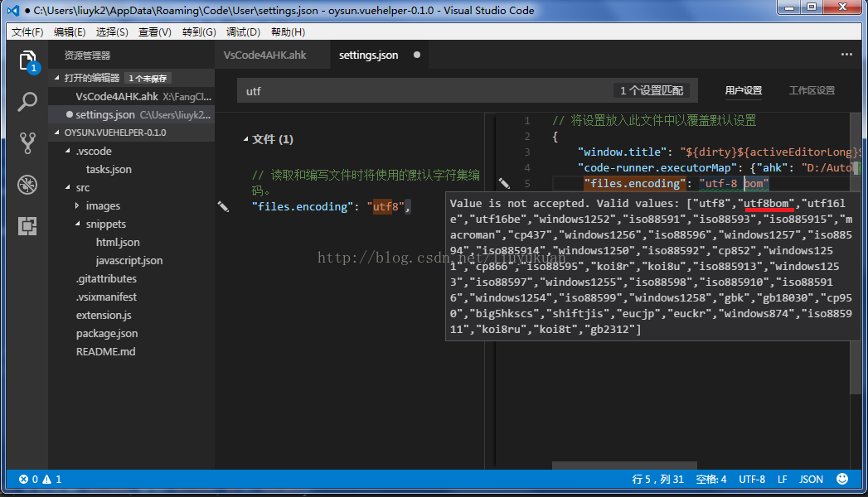Click the "utf8" default value text
This screenshot has width=868, height=497.
[x=386, y=207]
